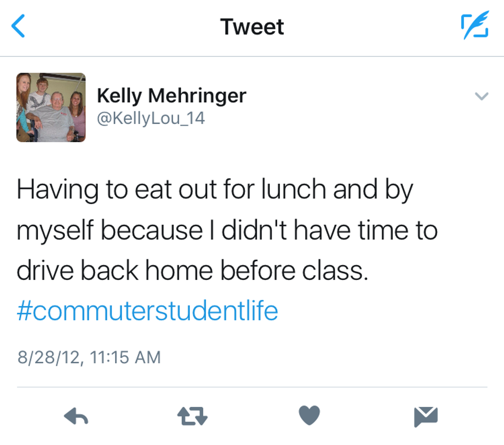Send tweet via direct message envelope

pyautogui.click(x=426, y=416)
